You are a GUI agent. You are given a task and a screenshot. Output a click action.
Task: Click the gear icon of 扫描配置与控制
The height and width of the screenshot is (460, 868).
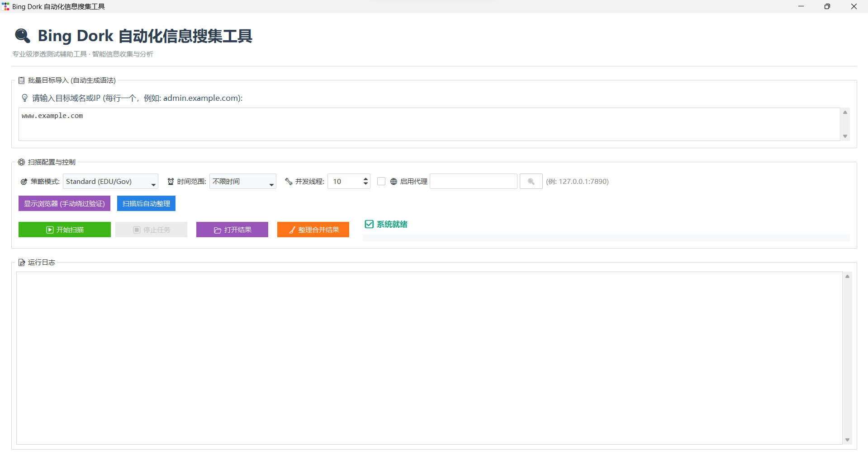21,162
